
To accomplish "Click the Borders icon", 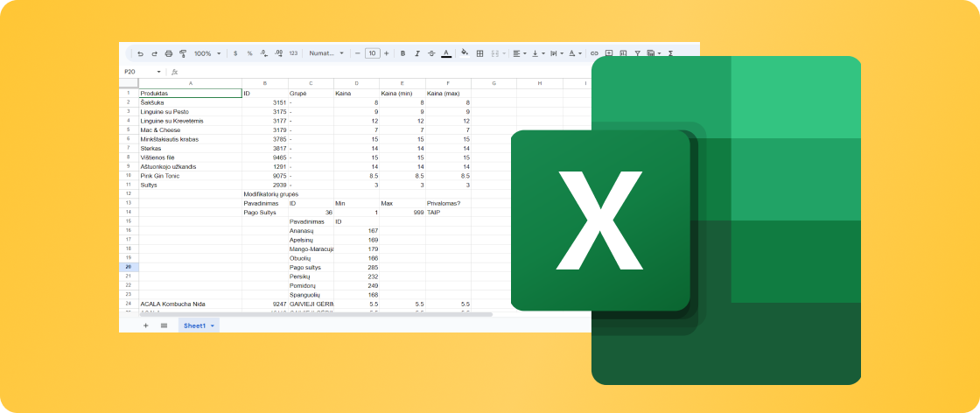I will point(479,53).
